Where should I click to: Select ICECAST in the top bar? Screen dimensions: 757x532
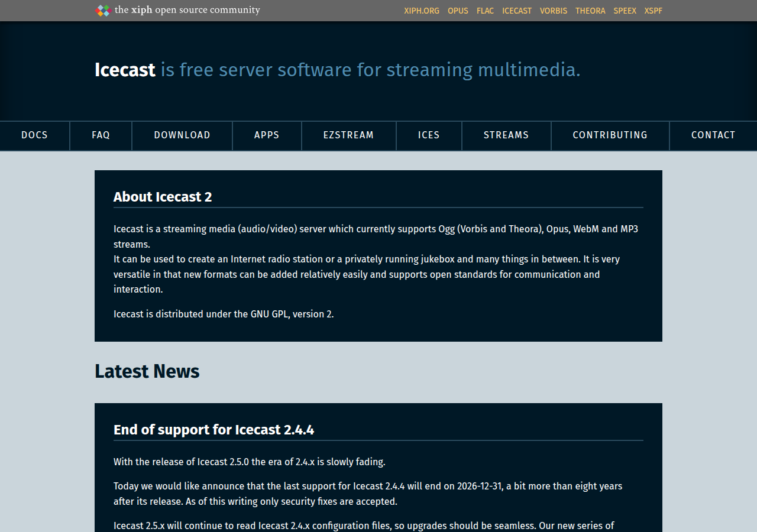pos(517,11)
